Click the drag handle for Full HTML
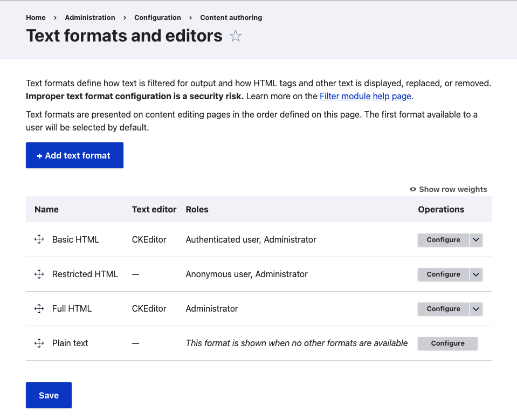This screenshot has width=517, height=420. 39,308
